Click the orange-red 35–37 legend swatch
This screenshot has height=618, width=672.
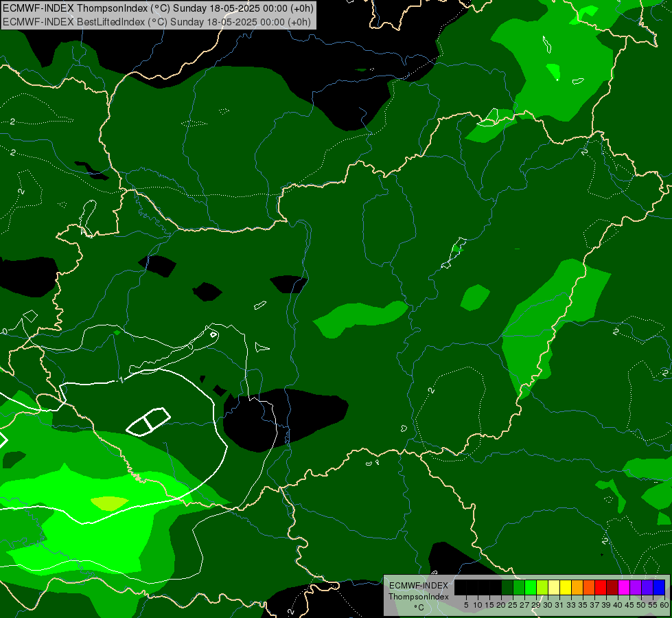(589, 587)
